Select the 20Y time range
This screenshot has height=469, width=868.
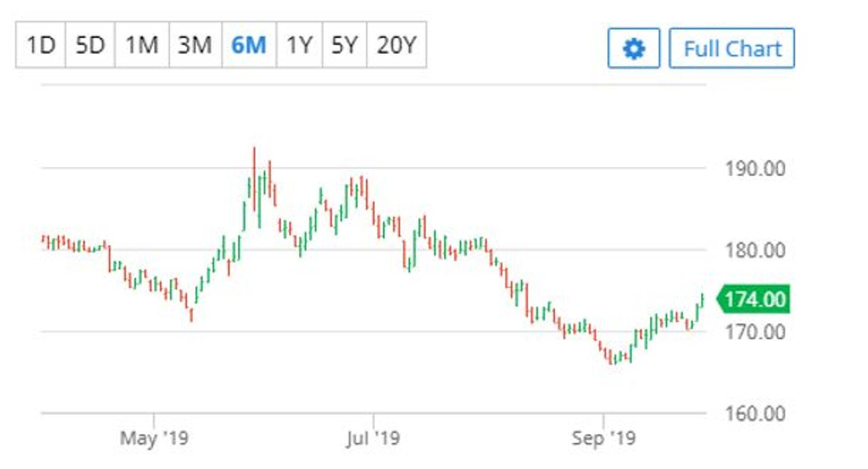click(x=396, y=45)
